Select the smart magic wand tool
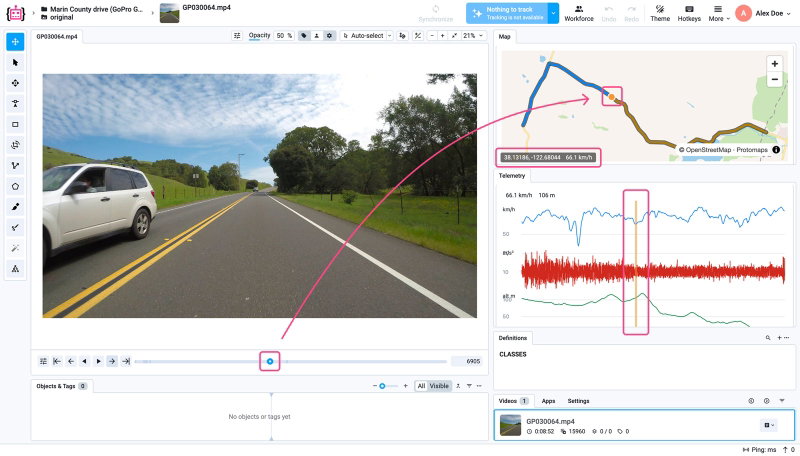The image size is (800, 456). click(15, 248)
